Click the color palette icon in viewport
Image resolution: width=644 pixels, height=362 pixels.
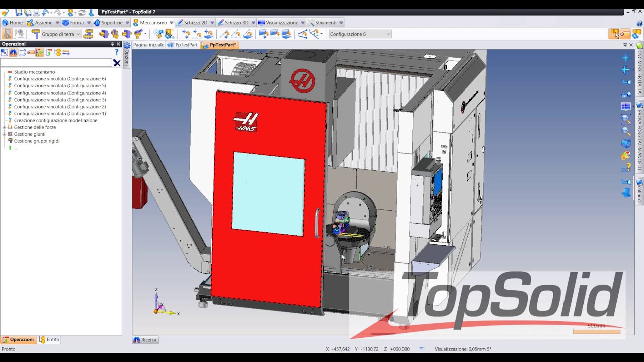point(626,156)
